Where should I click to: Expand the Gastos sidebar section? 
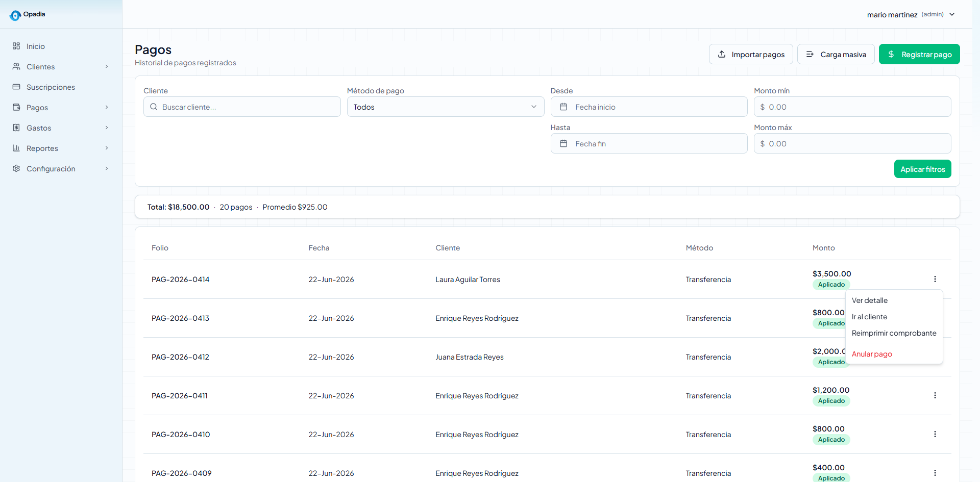coord(107,128)
